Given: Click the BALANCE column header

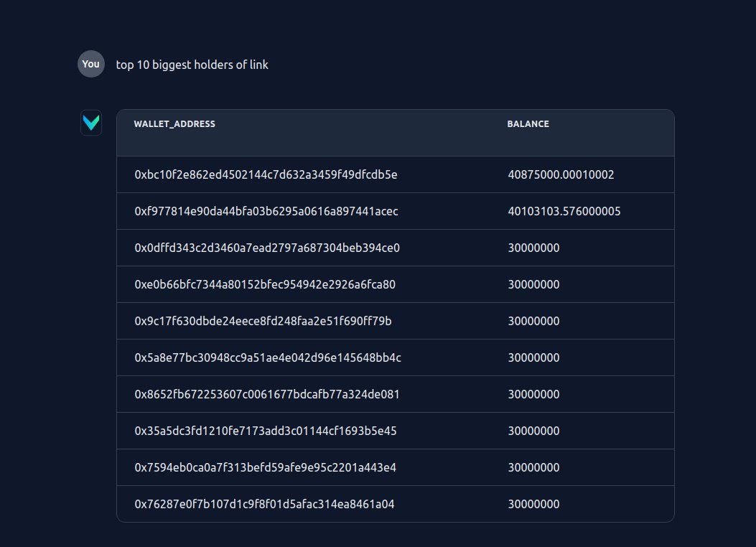Looking at the screenshot, I should point(528,124).
